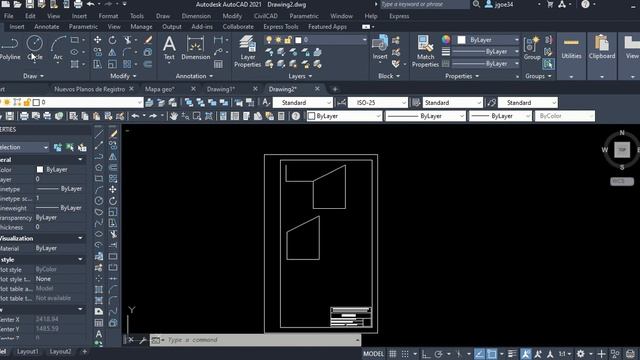This screenshot has height=360, width=640.
Task: Switch to the Express Tools ribbon tab
Action: (x=280, y=27)
